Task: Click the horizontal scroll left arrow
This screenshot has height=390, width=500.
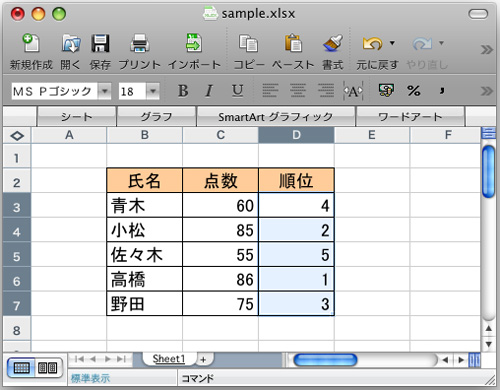Action: (445, 360)
